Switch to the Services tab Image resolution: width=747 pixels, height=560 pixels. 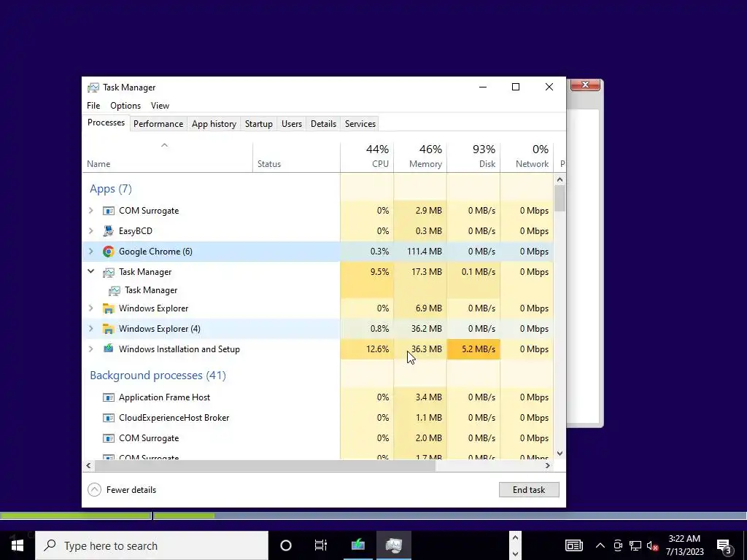coord(360,124)
